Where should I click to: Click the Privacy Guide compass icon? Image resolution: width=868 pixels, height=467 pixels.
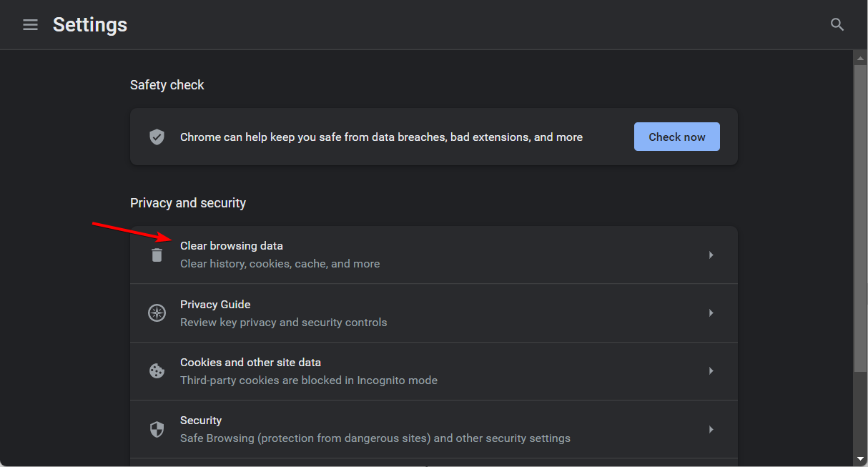tap(157, 313)
